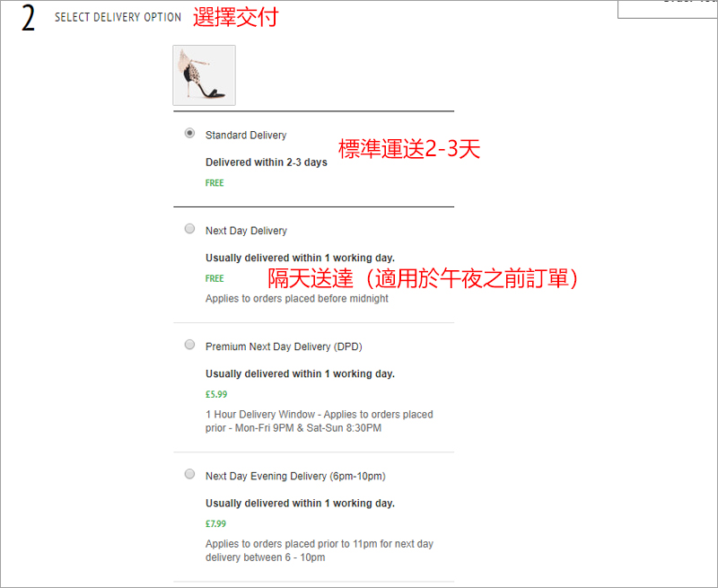
Task: Open the high-heel sandal product thumbnail
Action: (205, 75)
